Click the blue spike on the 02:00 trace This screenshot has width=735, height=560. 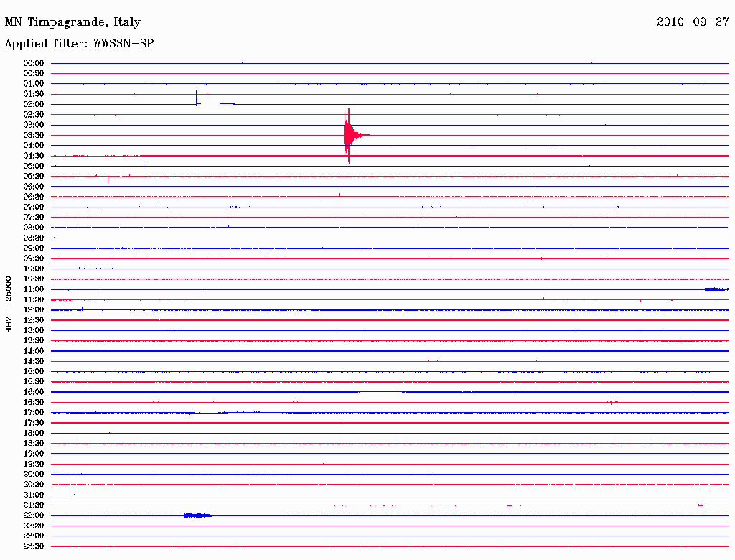click(197, 98)
